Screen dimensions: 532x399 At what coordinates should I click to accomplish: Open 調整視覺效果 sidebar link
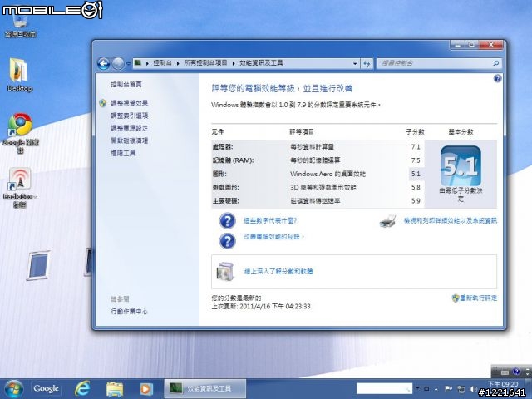click(x=130, y=103)
